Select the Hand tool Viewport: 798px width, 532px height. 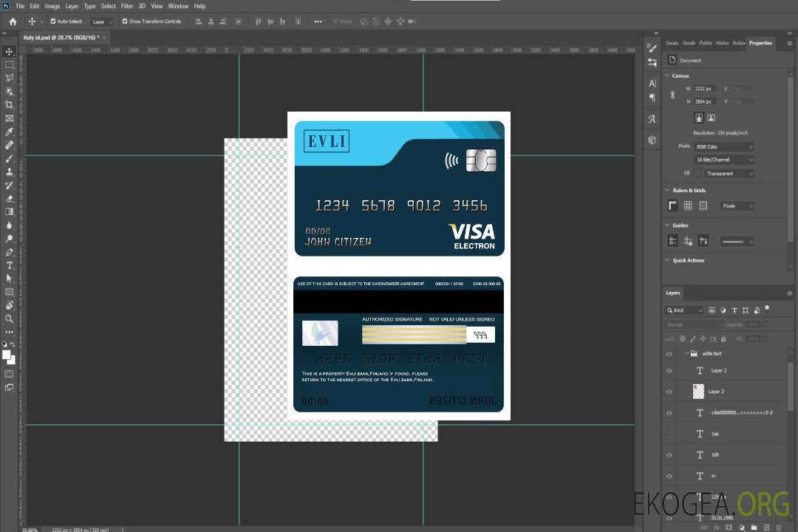point(9,305)
